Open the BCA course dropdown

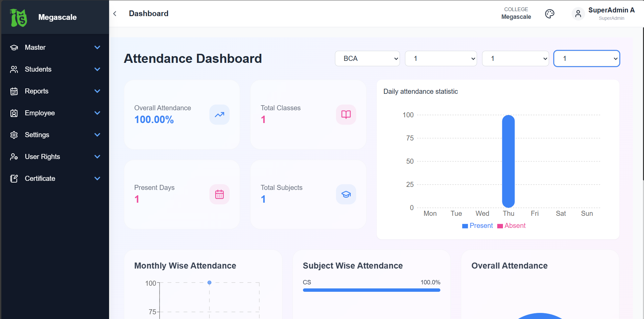(x=367, y=58)
